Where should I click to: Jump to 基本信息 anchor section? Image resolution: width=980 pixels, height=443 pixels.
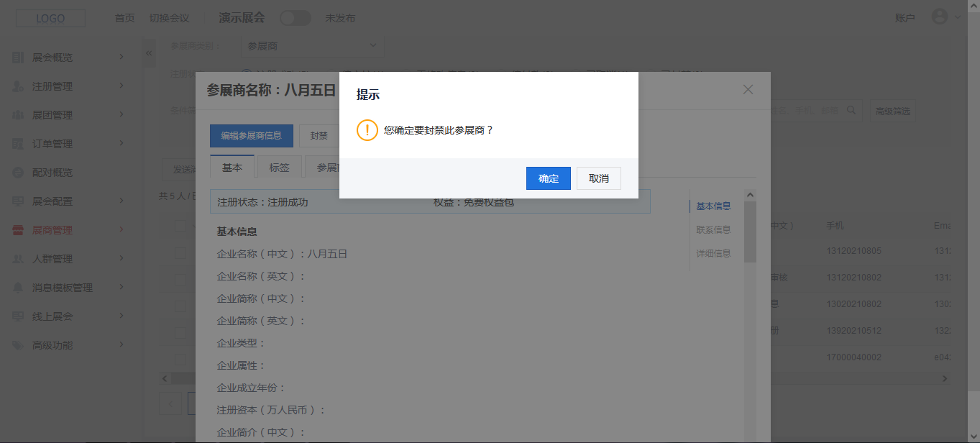[713, 206]
